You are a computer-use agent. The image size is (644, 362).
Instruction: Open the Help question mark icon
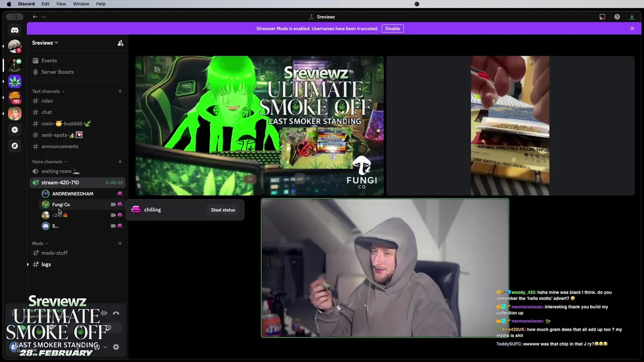(x=617, y=17)
